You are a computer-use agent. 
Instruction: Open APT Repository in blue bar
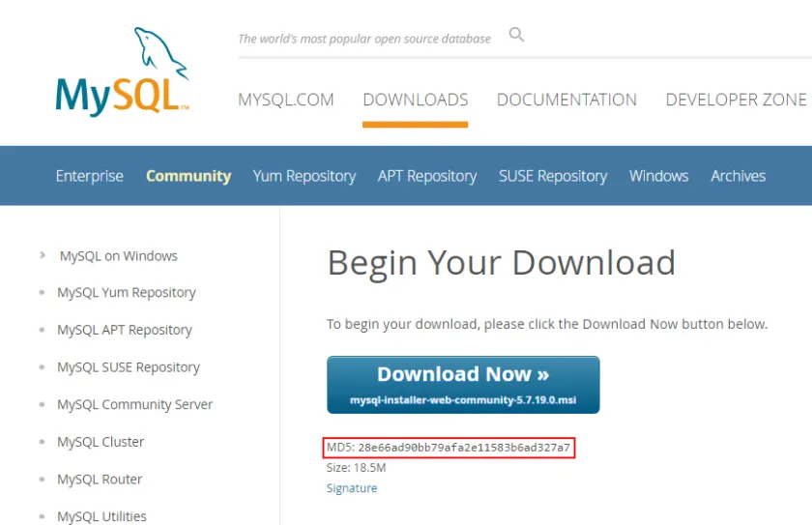click(x=427, y=176)
